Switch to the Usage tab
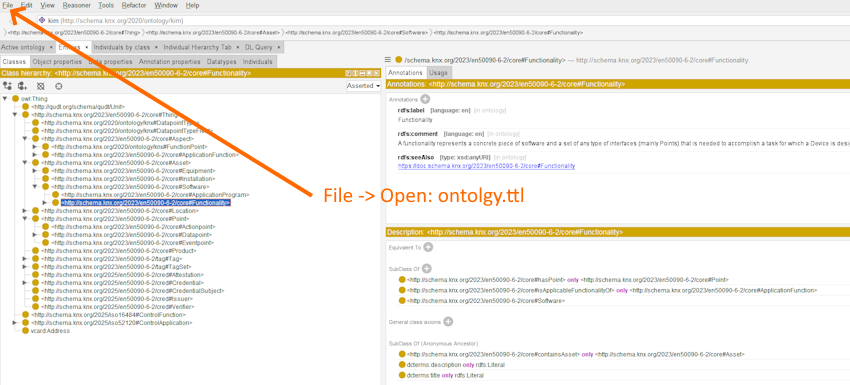Image resolution: width=850 pixels, height=385 pixels. (x=438, y=73)
